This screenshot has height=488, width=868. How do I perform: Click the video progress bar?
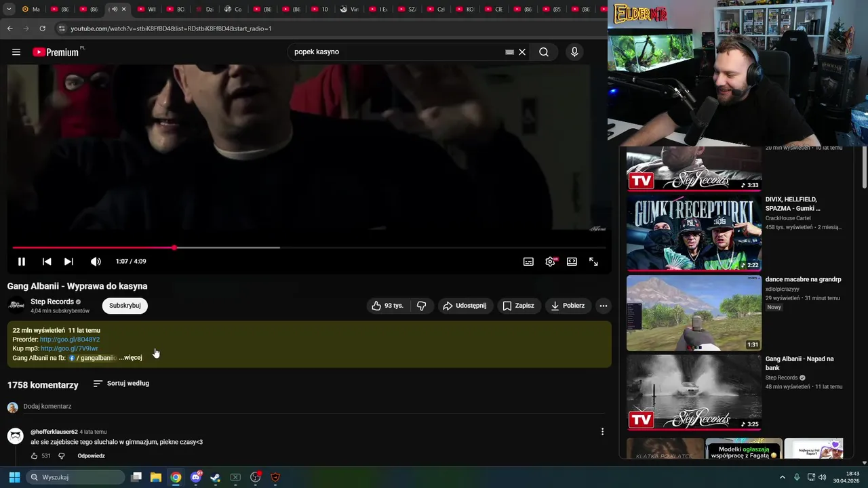pos(309,247)
